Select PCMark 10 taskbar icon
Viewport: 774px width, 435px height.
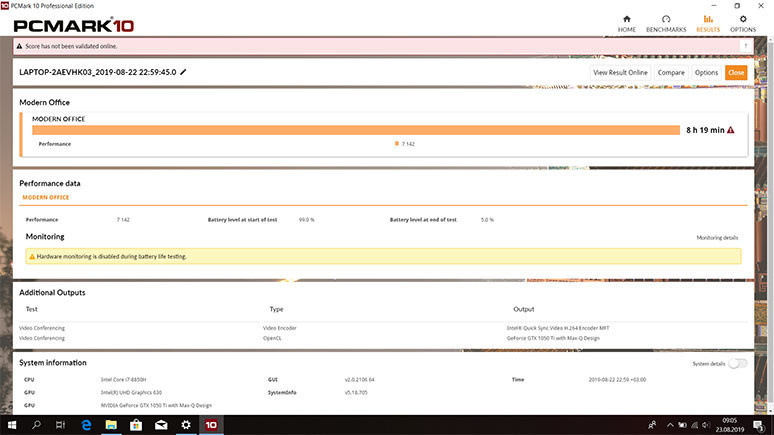click(211, 425)
